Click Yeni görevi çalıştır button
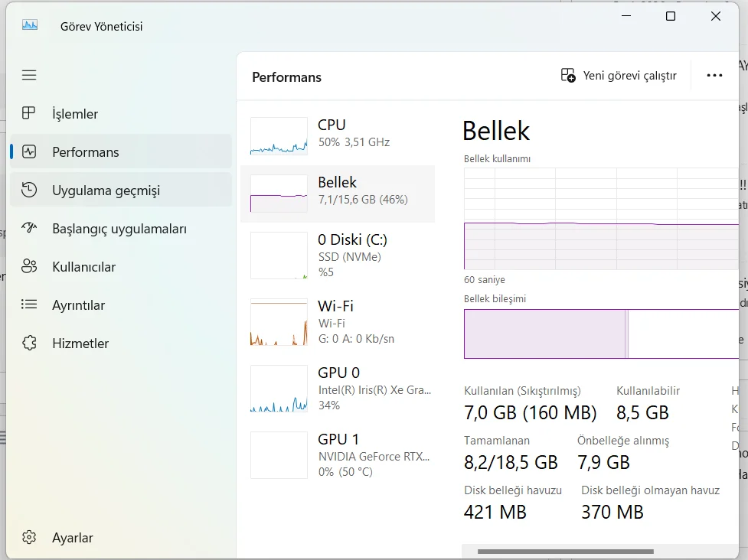This screenshot has height=560, width=748. pyautogui.click(x=619, y=76)
